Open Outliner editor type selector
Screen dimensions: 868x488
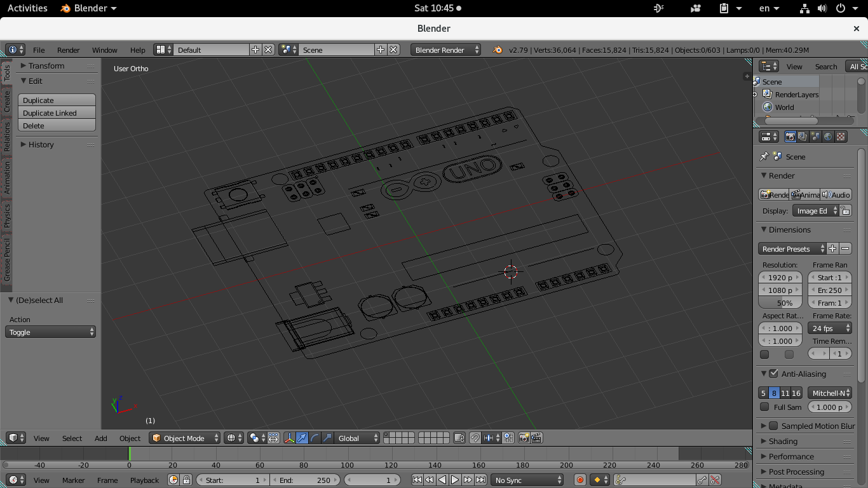tap(769, 66)
